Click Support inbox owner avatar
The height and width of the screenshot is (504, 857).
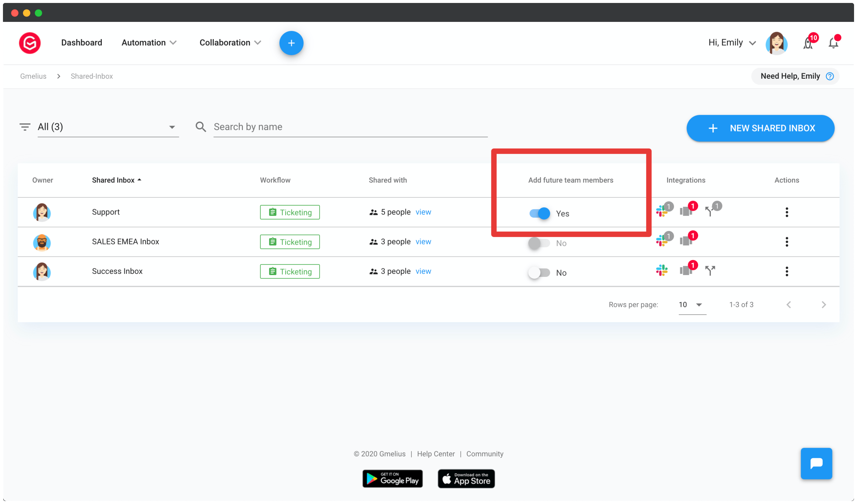pos(42,212)
